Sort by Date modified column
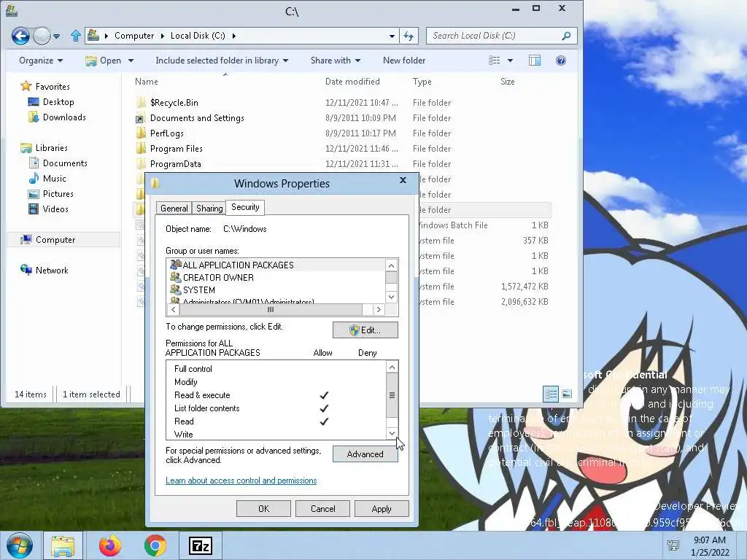Viewport: 747px width, 560px height. point(352,82)
